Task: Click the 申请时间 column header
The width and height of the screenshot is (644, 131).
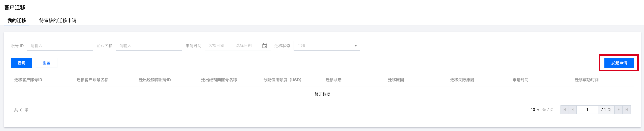Action: (520, 80)
